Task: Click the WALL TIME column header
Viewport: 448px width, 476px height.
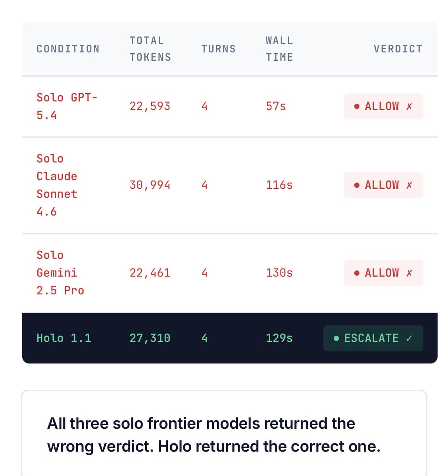Action: (x=279, y=49)
